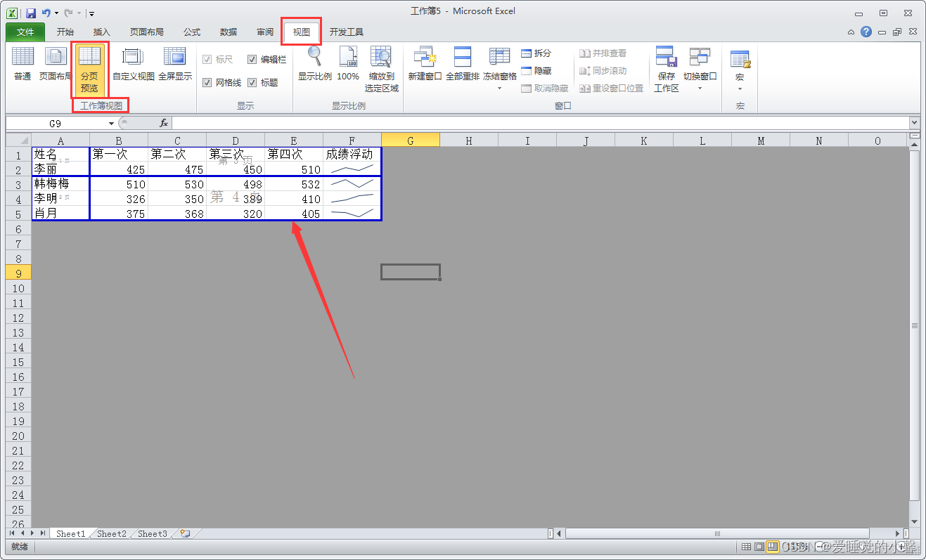
Task: Switch to Sheet1 tab
Action: 70,534
